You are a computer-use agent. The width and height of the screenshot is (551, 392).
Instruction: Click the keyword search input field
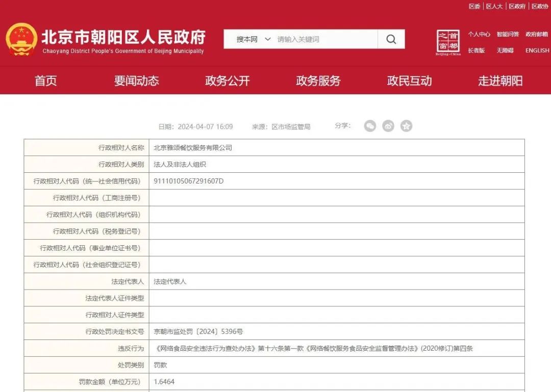pos(325,39)
